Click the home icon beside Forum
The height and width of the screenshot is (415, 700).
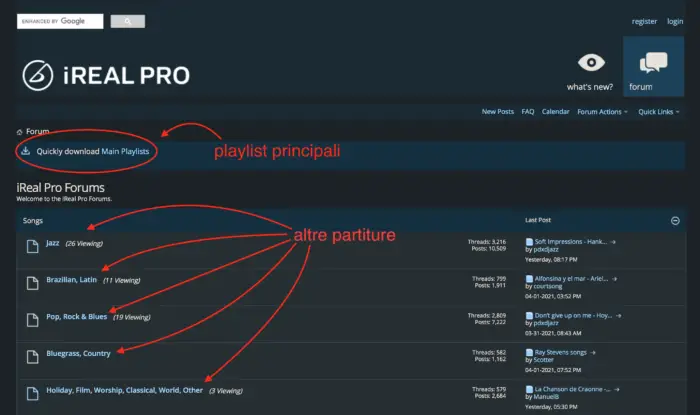(20, 132)
